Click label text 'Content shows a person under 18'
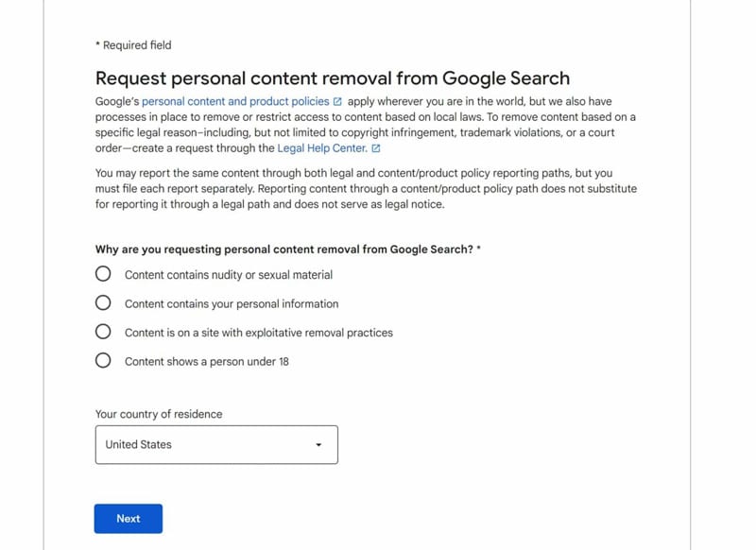Image resolution: width=756 pixels, height=550 pixels. coord(207,362)
